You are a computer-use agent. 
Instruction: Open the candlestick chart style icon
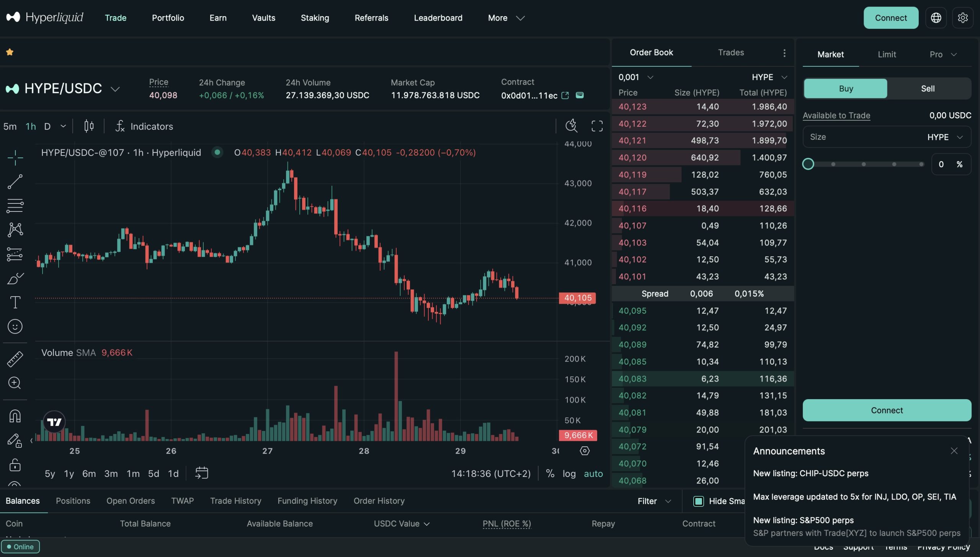89,126
